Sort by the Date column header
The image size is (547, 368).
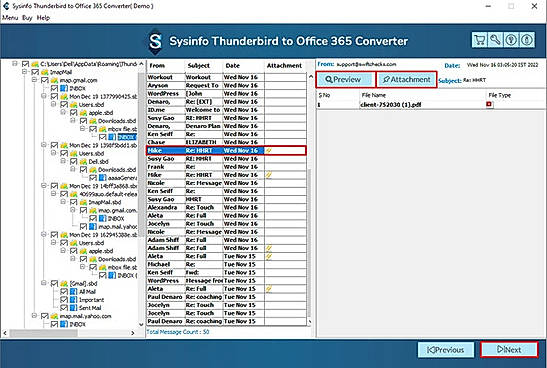click(x=243, y=66)
